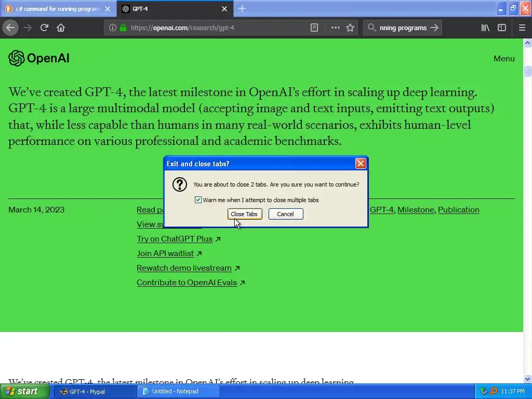Click the taskbar clock 11:37 PM

(x=513, y=391)
